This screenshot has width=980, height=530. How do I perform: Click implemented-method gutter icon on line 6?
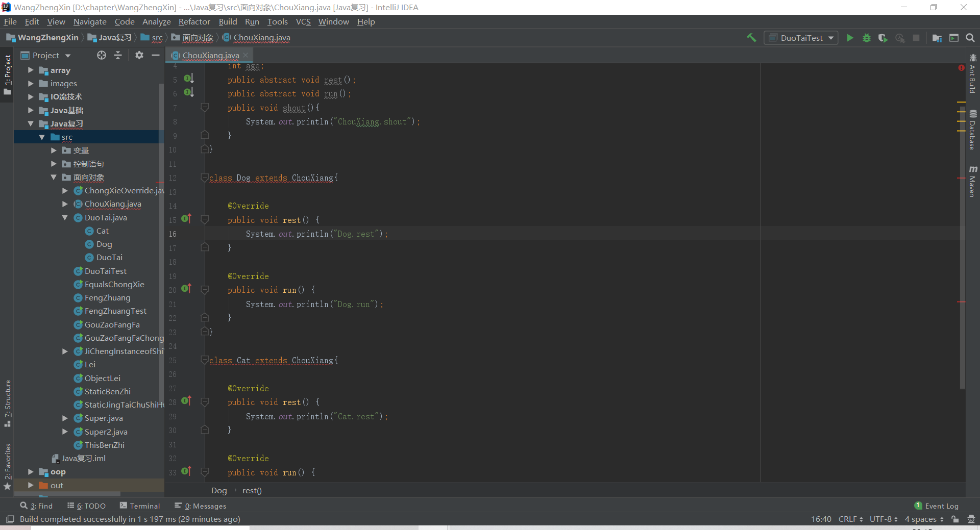pyautogui.click(x=188, y=92)
